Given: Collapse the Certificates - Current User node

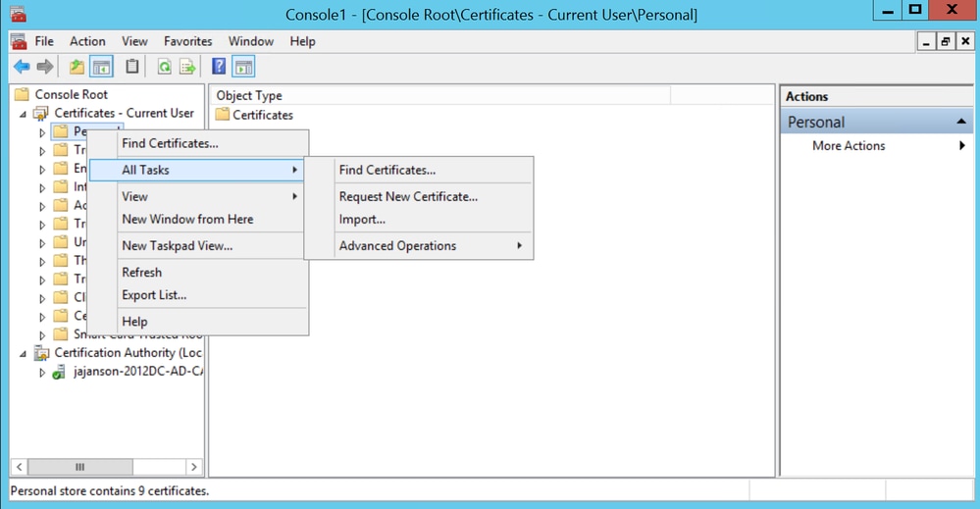Looking at the screenshot, I should point(24,114).
